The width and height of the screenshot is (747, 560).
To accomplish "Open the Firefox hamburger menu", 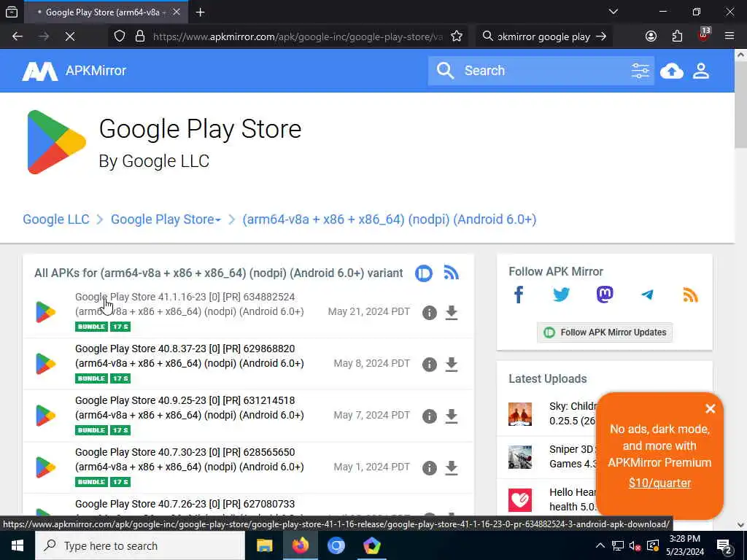I will coord(729,36).
